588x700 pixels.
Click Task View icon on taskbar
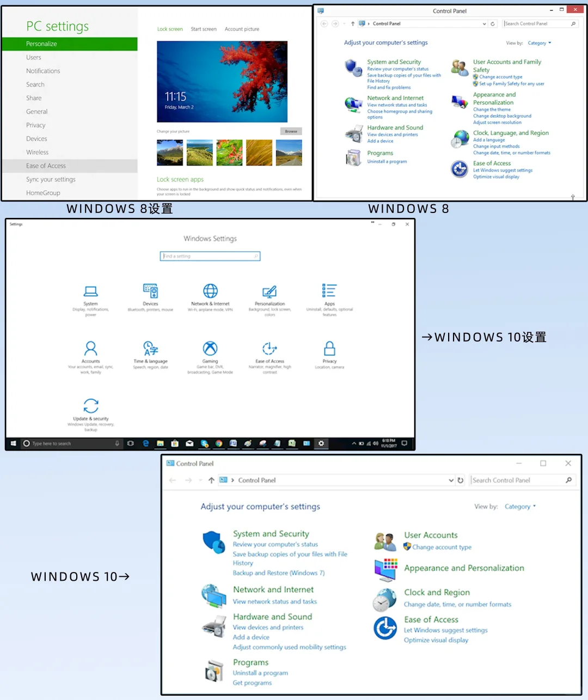(x=131, y=443)
